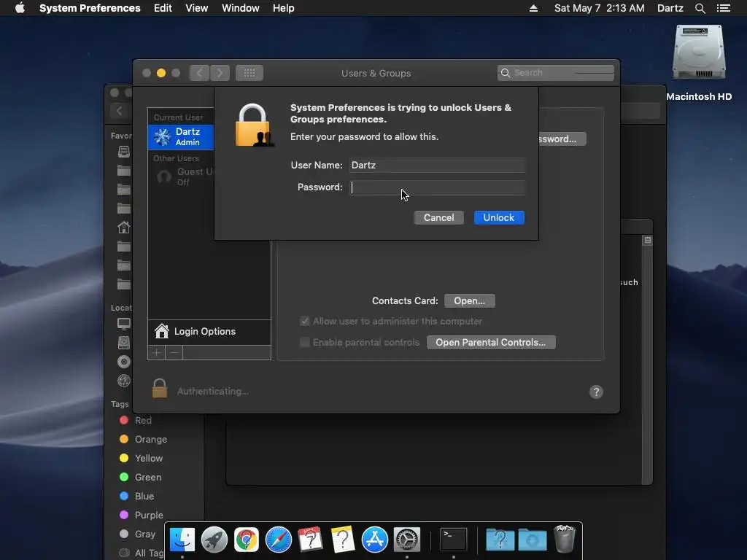Click the Unlock button in the dialog
The image size is (747, 560).
[499, 217]
